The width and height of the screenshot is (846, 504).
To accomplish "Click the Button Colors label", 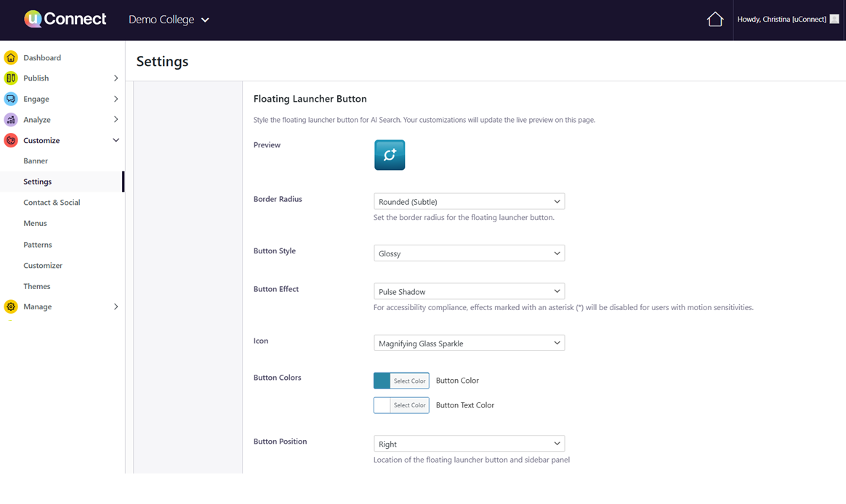I will pyautogui.click(x=278, y=378).
